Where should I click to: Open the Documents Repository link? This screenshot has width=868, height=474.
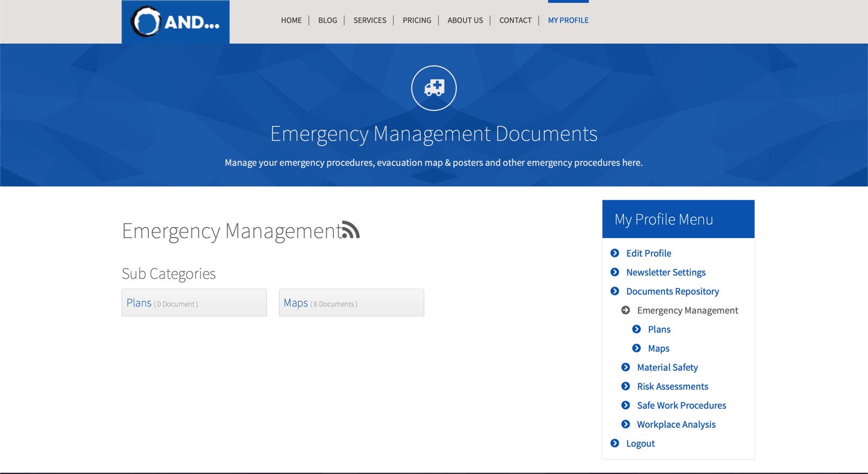(672, 291)
